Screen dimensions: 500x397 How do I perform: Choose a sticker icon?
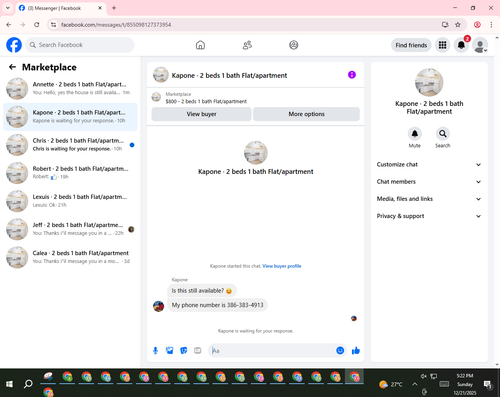(184, 350)
